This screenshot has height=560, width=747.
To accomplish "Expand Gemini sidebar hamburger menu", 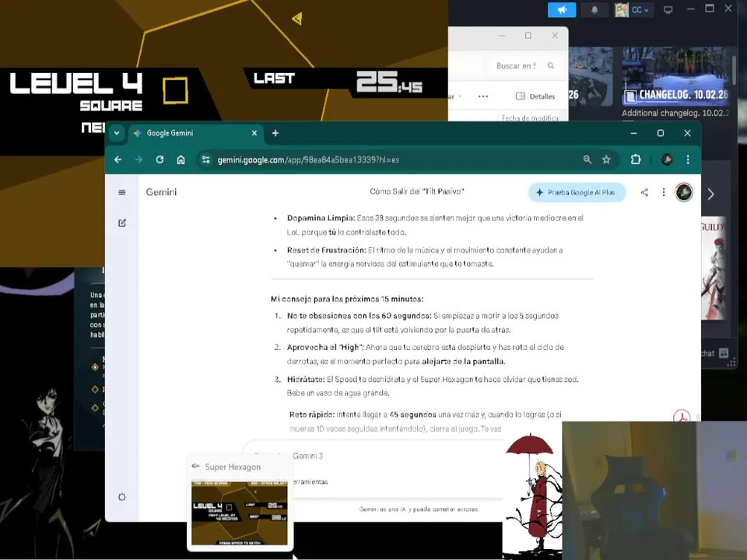I will point(122,192).
